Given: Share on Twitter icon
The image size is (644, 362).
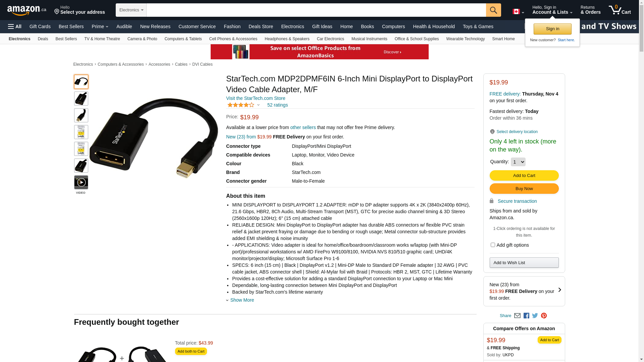Looking at the screenshot, I should tap(535, 315).
